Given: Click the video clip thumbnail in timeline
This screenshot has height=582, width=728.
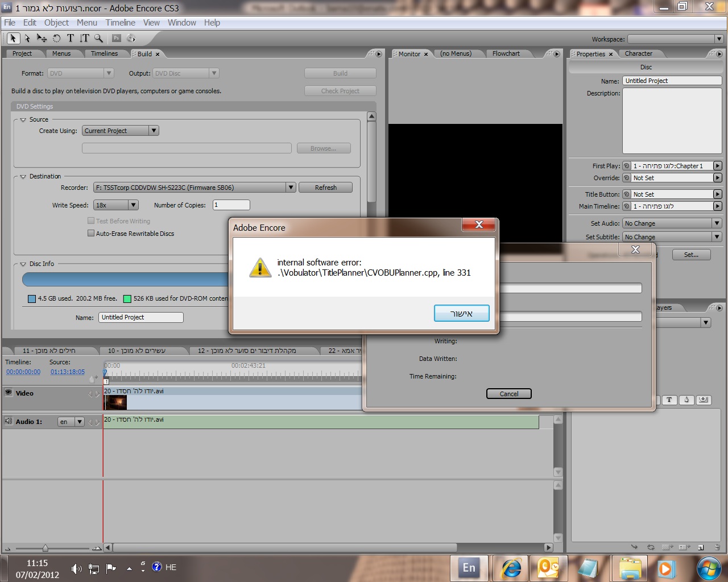Looking at the screenshot, I should coord(115,402).
